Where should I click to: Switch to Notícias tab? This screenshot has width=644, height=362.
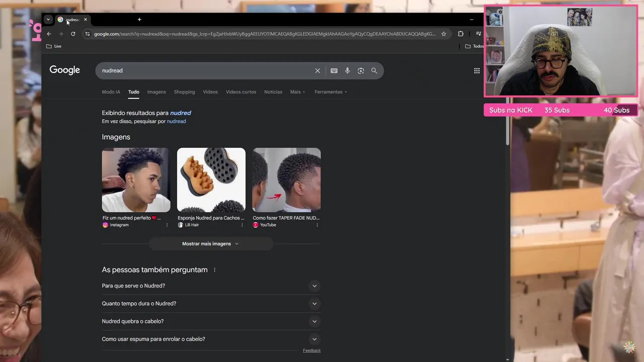point(273,92)
